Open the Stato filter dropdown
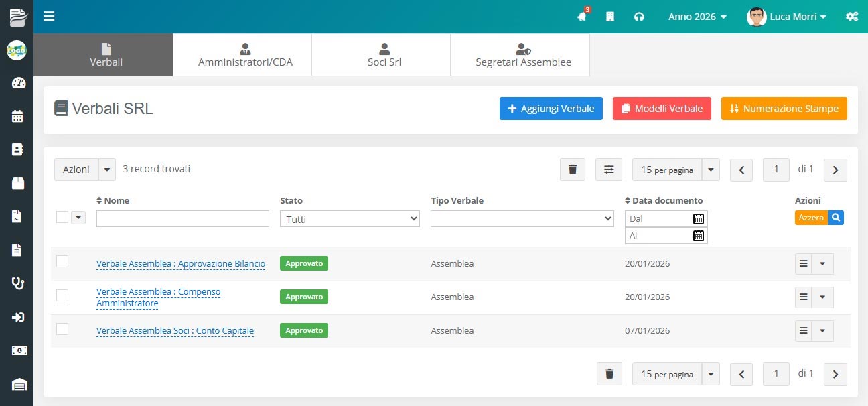868x406 pixels. (x=350, y=219)
